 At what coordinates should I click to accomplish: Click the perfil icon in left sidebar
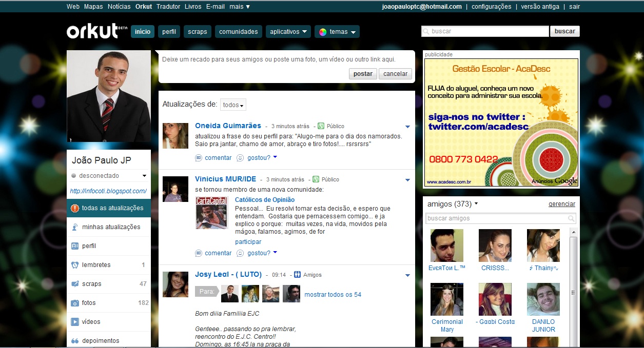(x=75, y=246)
